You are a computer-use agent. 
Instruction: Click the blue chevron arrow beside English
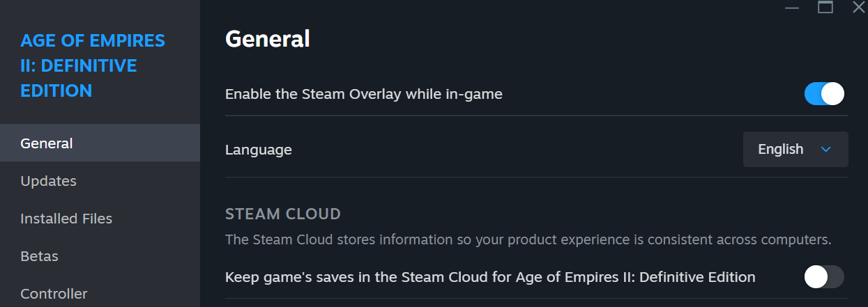point(826,149)
